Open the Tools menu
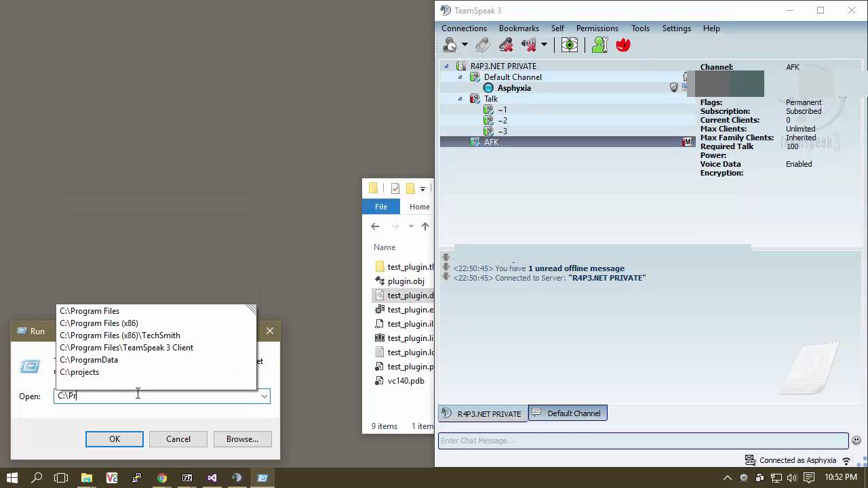This screenshot has width=868, height=488. click(640, 28)
